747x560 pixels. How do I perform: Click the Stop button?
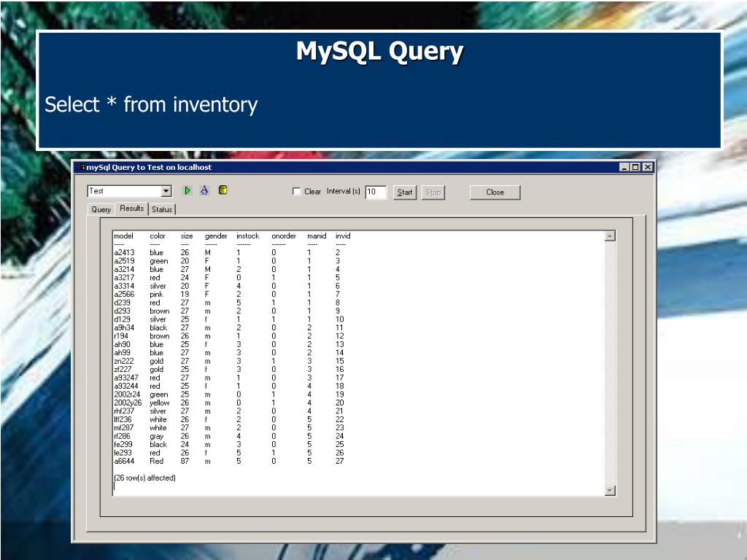coord(433,192)
